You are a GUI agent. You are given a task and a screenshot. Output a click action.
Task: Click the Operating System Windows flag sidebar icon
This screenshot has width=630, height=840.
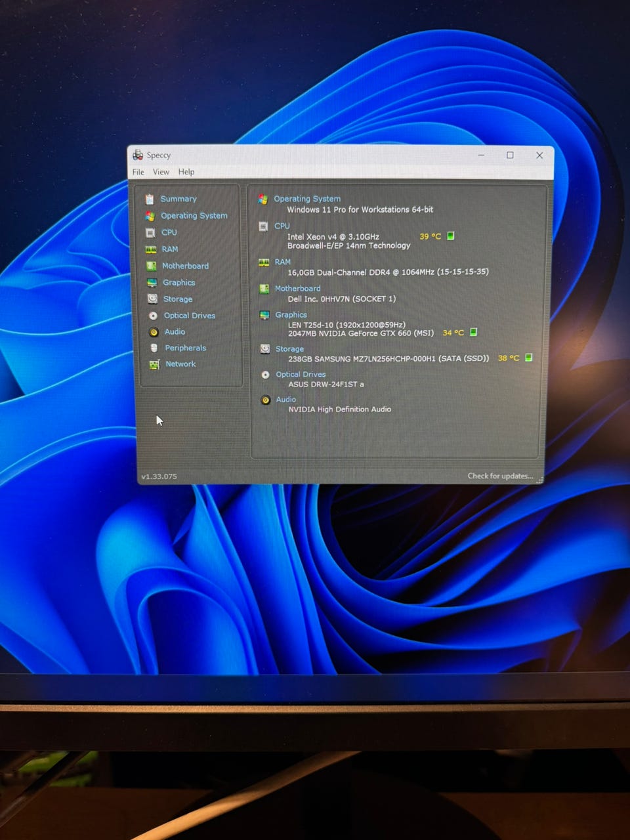(x=150, y=216)
